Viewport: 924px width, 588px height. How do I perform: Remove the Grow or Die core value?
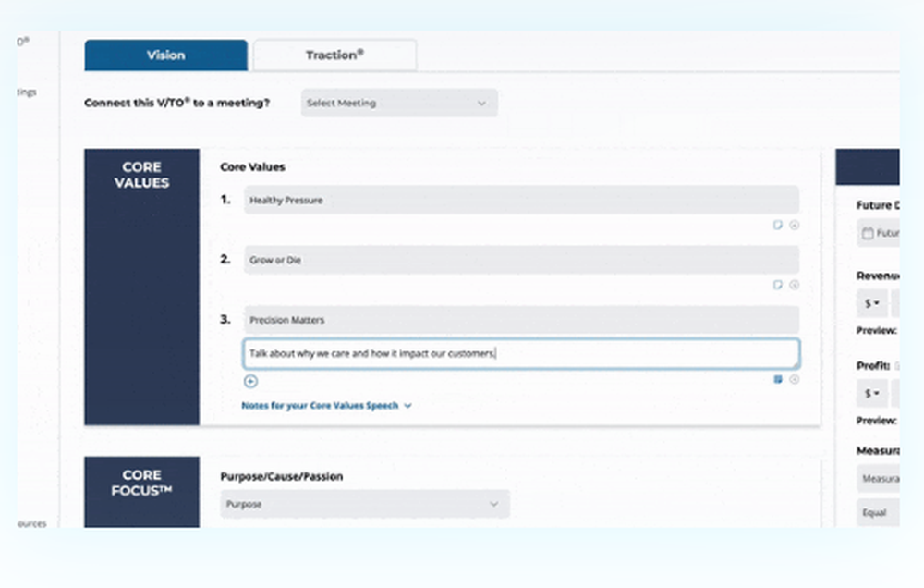coord(795,285)
